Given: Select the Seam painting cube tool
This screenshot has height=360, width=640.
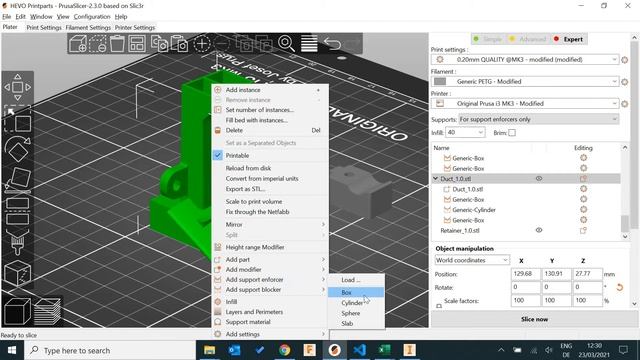Looking at the screenshot, I should tap(18, 273).
